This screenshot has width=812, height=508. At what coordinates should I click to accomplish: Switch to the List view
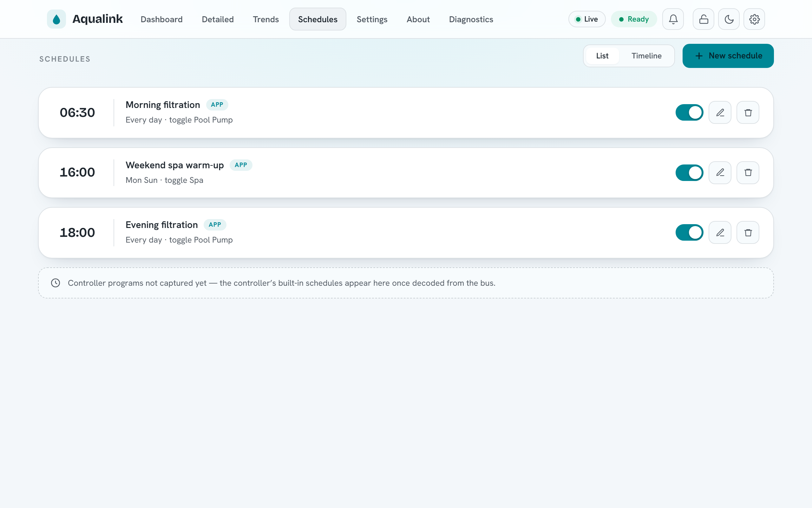pos(602,56)
